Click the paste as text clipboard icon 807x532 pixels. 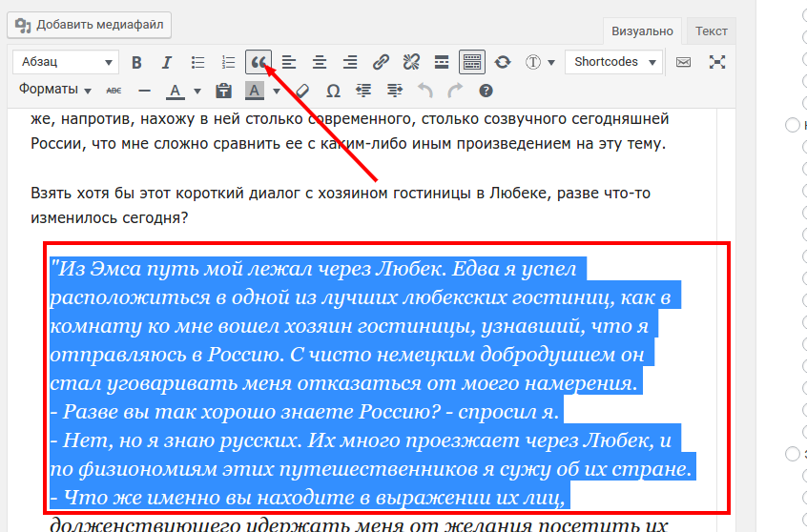click(223, 92)
